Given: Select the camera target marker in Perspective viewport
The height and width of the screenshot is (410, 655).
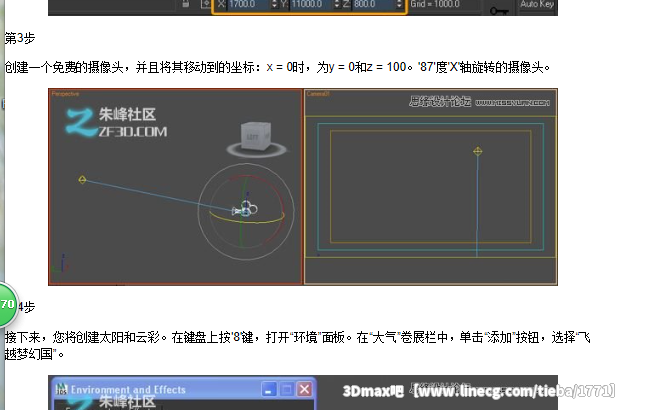Looking at the screenshot, I should [82, 180].
